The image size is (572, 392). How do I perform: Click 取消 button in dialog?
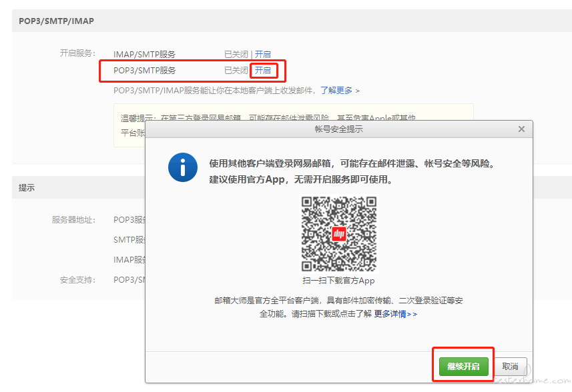[x=510, y=366]
